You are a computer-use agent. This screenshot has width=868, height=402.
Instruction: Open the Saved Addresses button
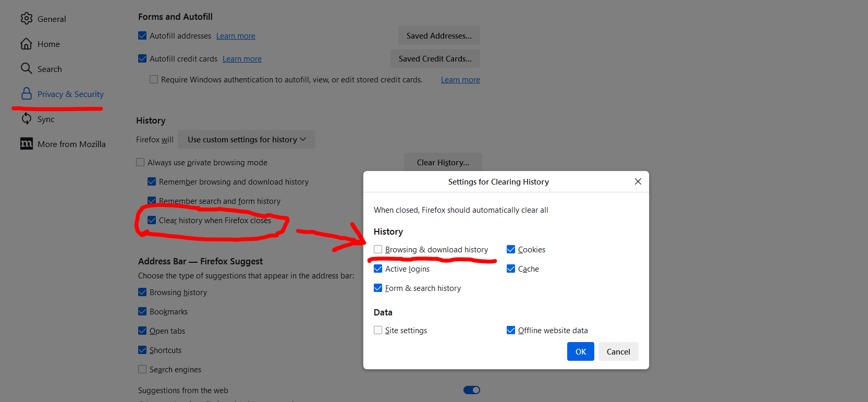coord(439,36)
